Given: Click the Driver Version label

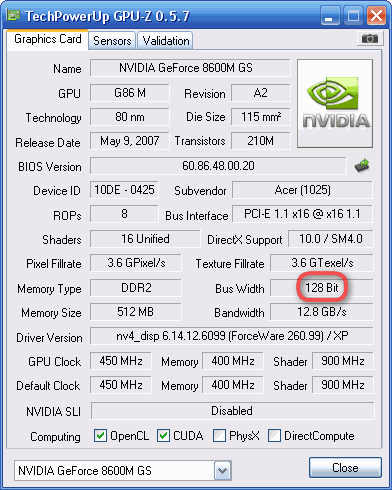Looking at the screenshot, I should tap(49, 338).
